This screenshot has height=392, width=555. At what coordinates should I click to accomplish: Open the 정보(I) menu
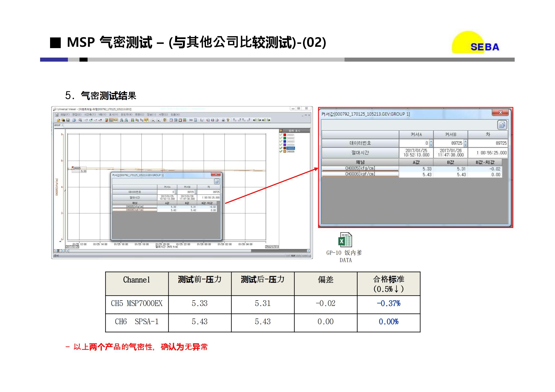click(x=152, y=115)
